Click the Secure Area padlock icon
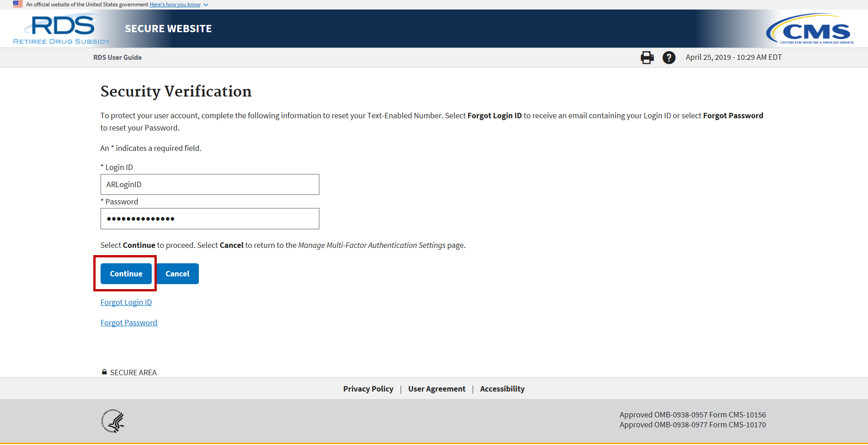Screen dimensions: 868x445 tap(105, 372)
